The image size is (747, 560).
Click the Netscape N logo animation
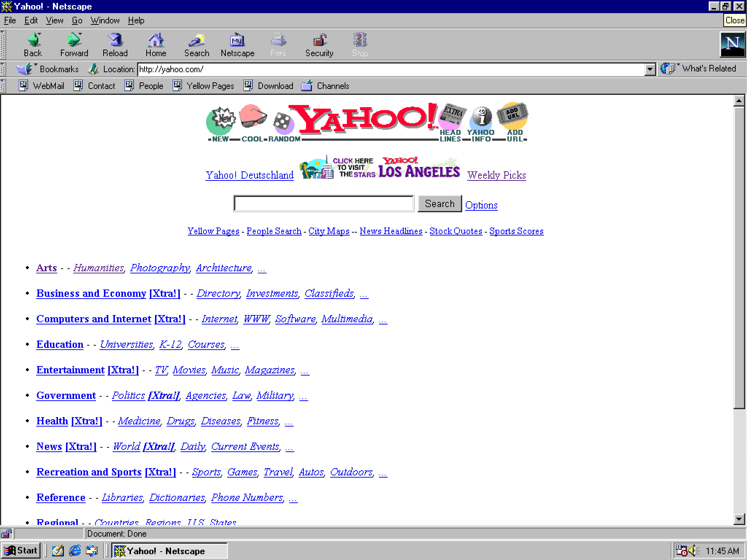coord(732,44)
